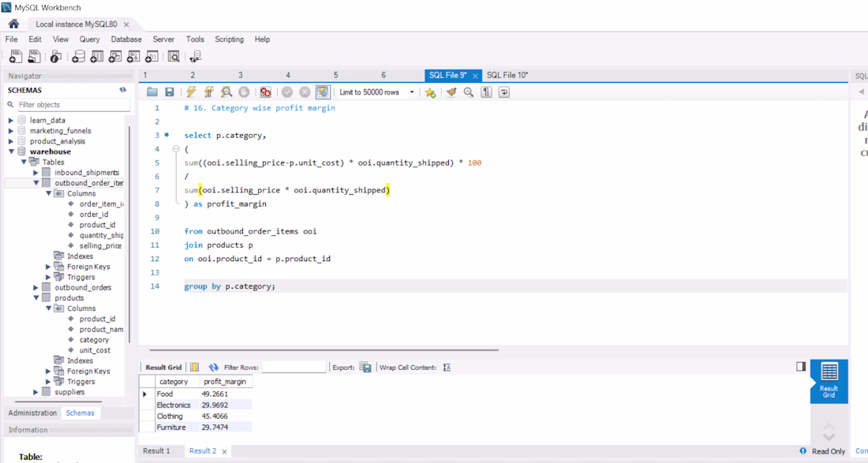Viewport: 868px width, 463px height.
Task: Execute statement under cursor icon
Action: pyautogui.click(x=208, y=92)
